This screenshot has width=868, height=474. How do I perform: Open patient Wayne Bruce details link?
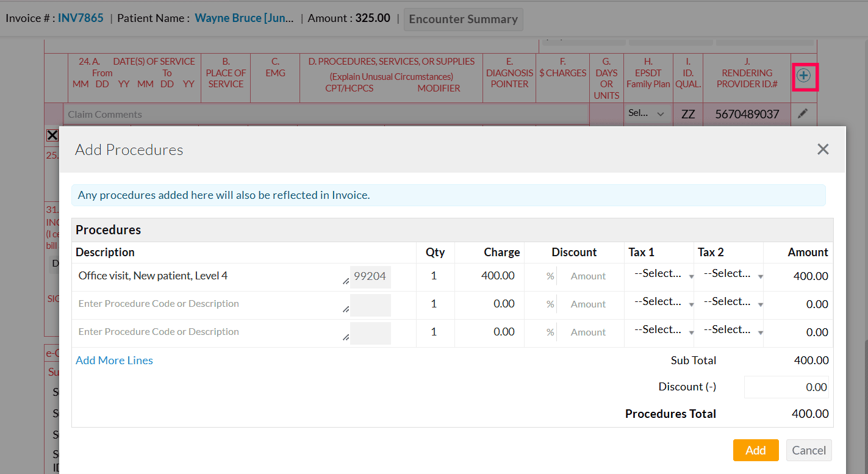(x=243, y=18)
